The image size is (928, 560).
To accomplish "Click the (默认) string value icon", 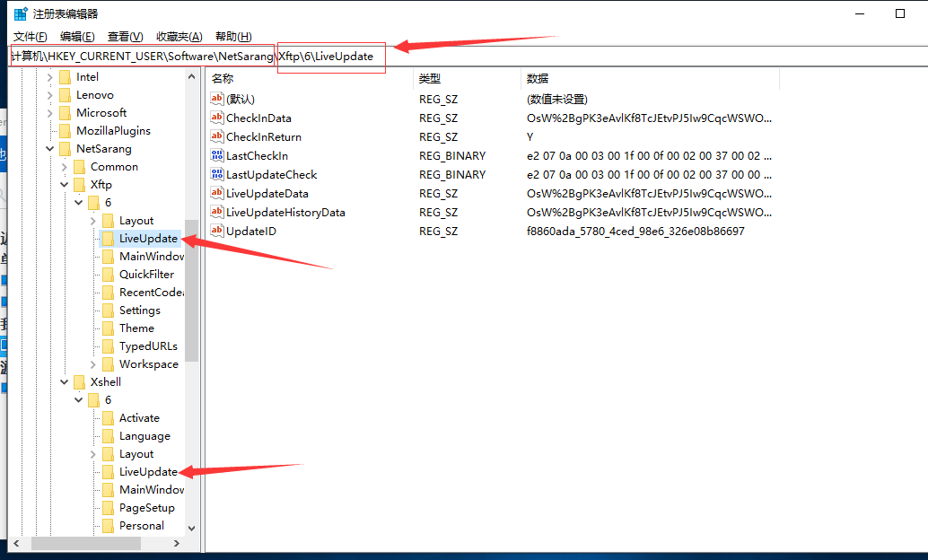I will pos(217,99).
